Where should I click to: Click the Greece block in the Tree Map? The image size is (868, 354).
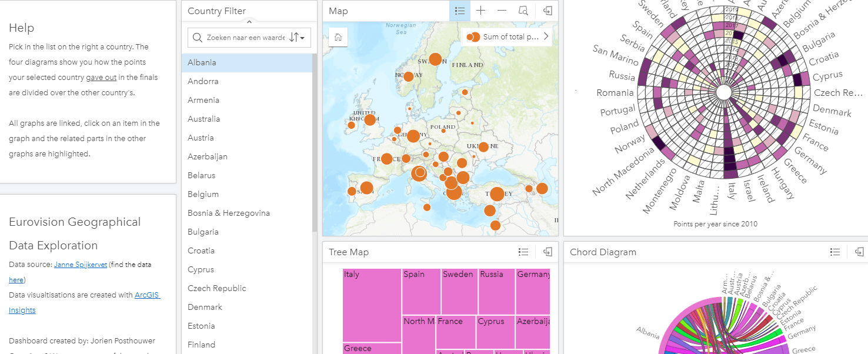(372, 349)
